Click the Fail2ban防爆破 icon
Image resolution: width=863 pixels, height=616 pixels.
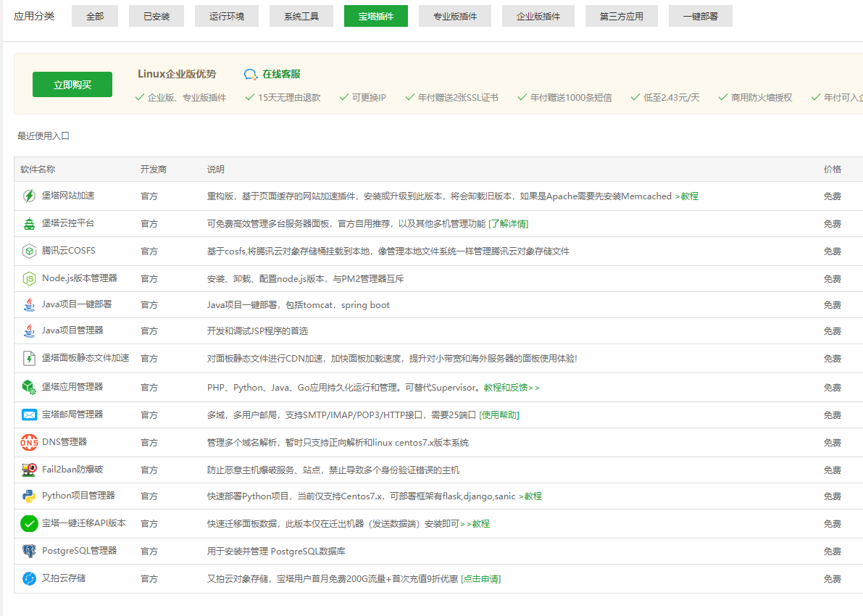[x=29, y=470]
